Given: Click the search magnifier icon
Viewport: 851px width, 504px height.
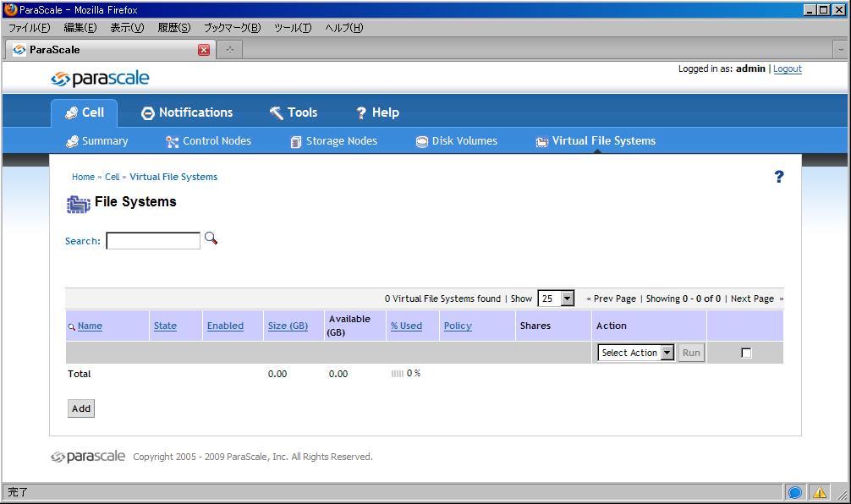Looking at the screenshot, I should 211,239.
